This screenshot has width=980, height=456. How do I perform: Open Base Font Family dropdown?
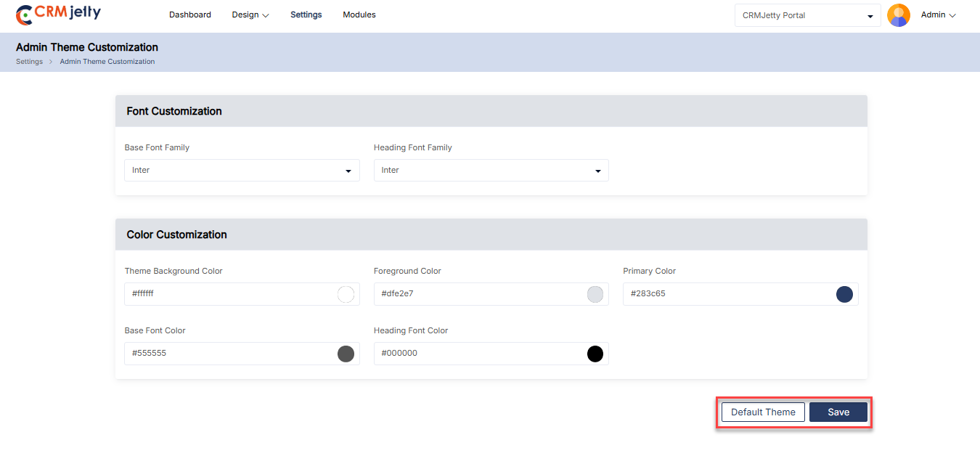pos(242,170)
